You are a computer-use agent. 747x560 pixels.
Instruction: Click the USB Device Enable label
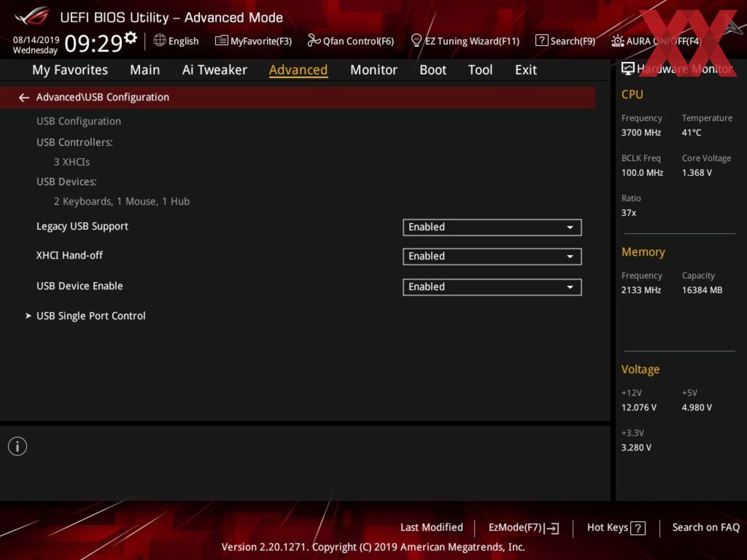80,286
